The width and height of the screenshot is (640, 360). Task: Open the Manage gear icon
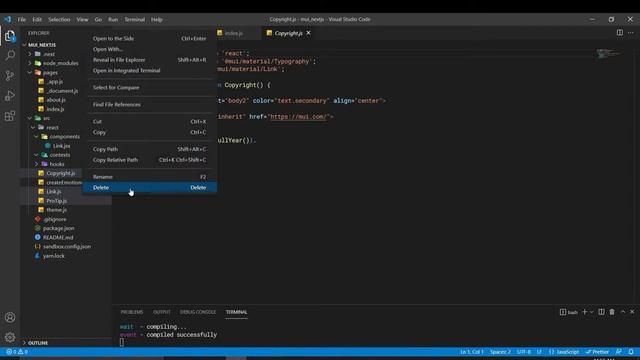click(x=10, y=337)
